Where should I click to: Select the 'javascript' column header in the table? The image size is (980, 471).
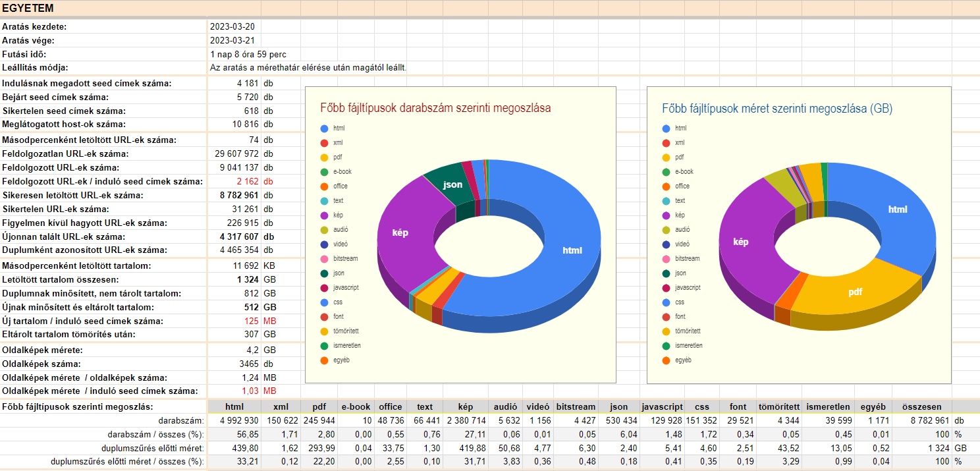[662, 407]
